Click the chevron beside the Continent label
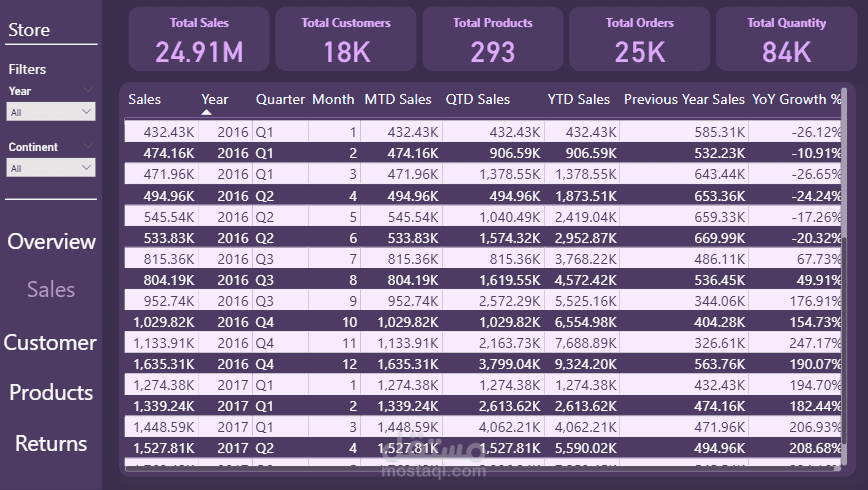Viewport: 868px width, 490px height. pyautogui.click(x=88, y=147)
